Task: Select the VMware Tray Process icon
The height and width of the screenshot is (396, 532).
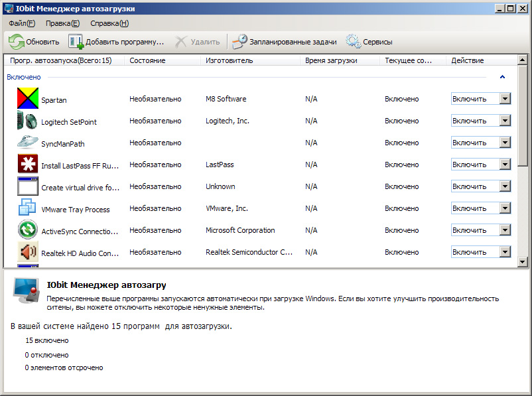Action: pyautogui.click(x=27, y=208)
